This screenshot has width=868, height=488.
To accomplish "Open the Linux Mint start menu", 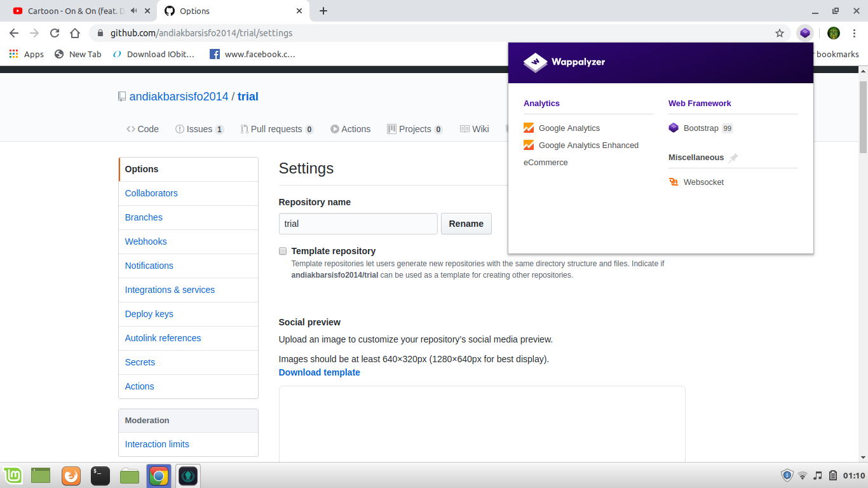I will tap(13, 475).
